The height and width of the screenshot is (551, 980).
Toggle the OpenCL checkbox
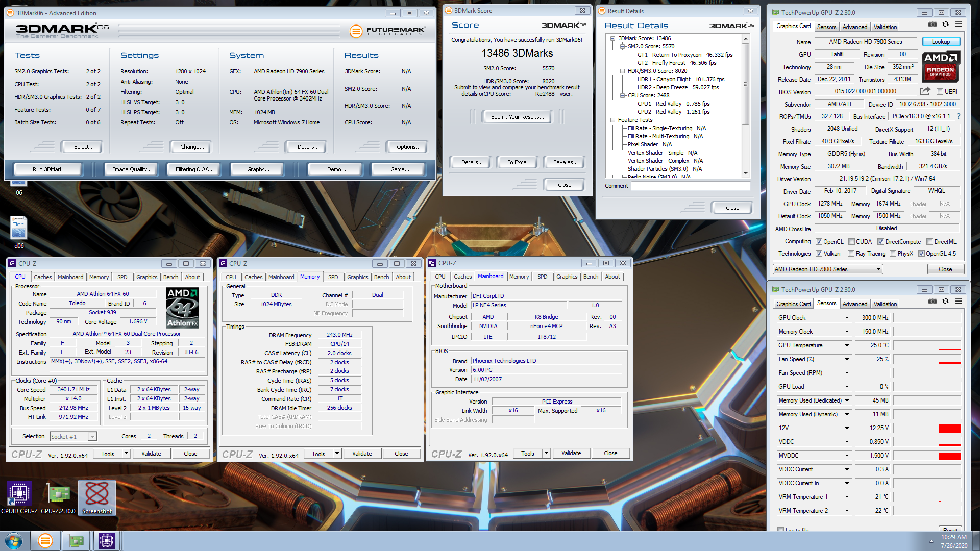coord(819,242)
